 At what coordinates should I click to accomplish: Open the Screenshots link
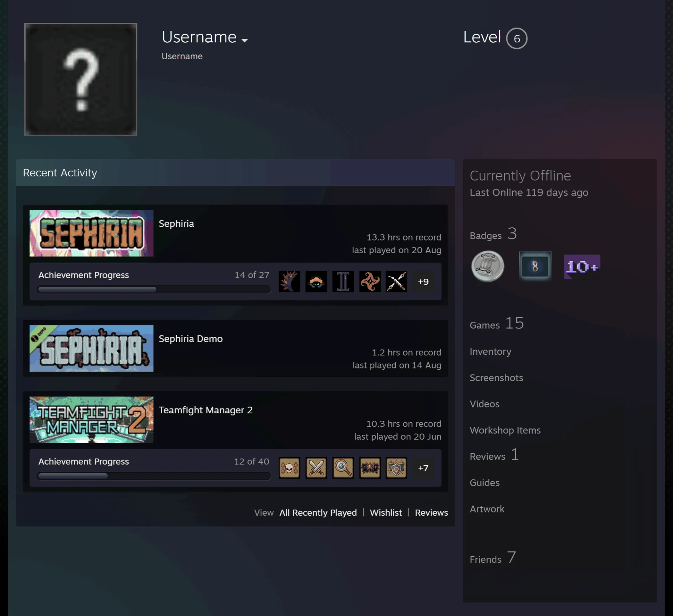(x=496, y=378)
